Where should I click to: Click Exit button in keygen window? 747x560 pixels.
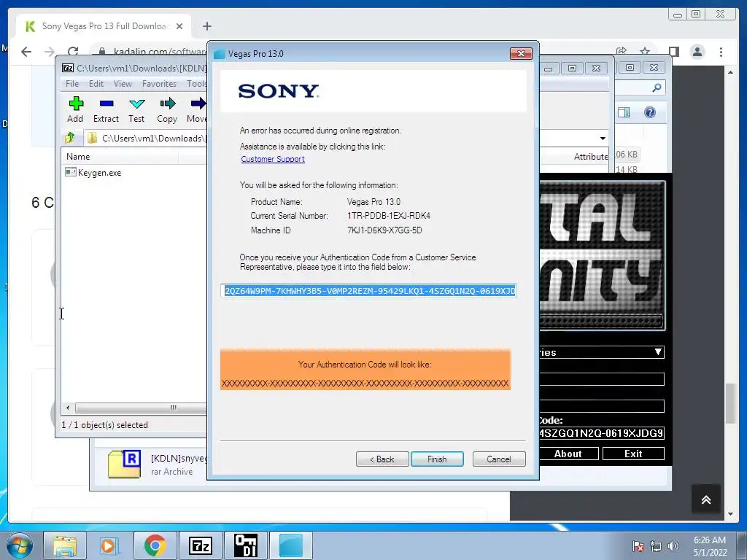[x=633, y=454]
